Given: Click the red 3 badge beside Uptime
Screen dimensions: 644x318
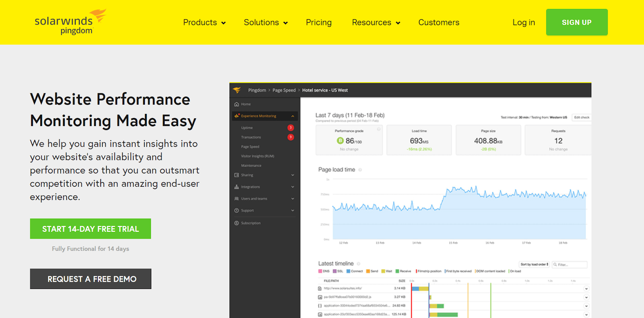Looking at the screenshot, I should click(x=291, y=128).
